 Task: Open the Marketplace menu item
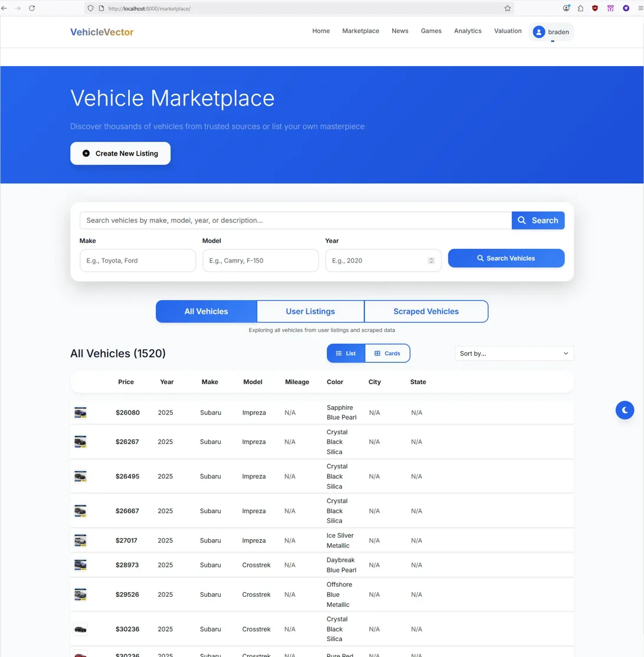pyautogui.click(x=360, y=31)
